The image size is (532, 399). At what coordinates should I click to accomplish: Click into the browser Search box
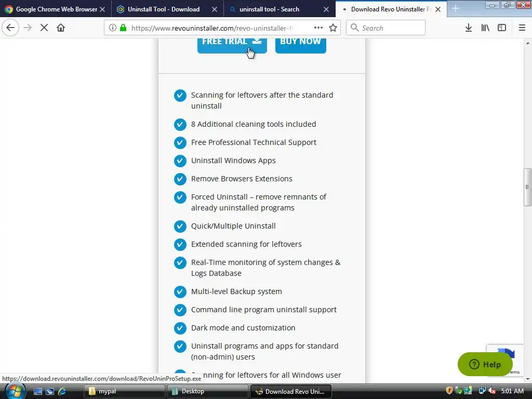385,28
